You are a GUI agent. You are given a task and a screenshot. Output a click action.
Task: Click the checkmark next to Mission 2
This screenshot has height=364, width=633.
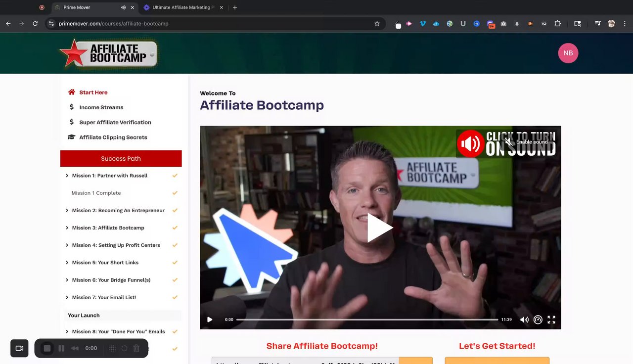175,210
